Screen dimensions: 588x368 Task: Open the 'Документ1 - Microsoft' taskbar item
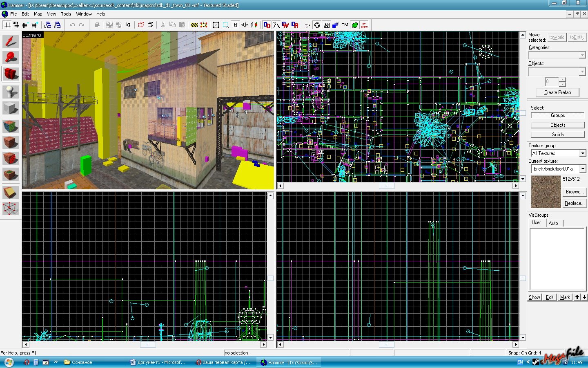coord(158,362)
